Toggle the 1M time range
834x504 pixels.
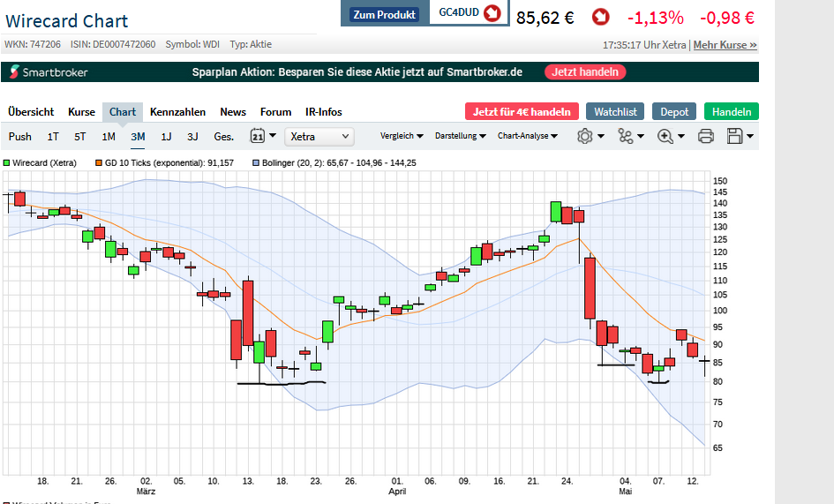click(x=109, y=137)
